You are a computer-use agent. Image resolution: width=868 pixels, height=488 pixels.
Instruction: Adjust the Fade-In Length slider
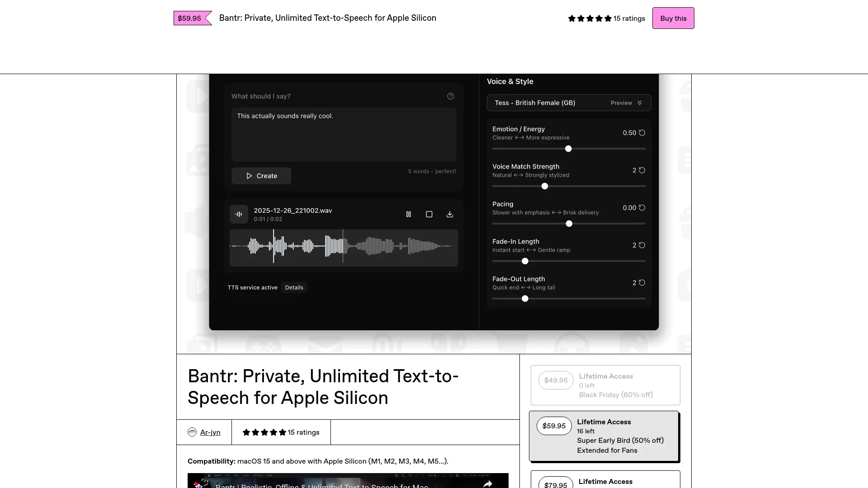525,261
